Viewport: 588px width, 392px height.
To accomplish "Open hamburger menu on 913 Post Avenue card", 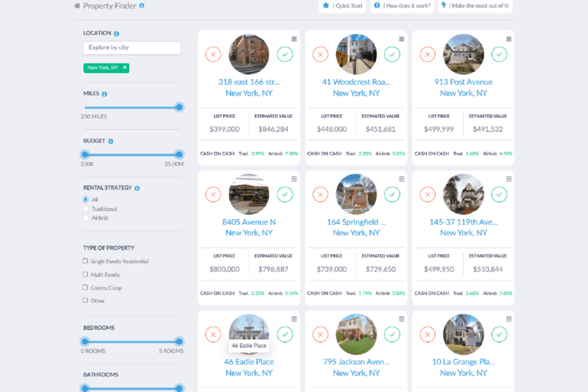I will 509,39.
